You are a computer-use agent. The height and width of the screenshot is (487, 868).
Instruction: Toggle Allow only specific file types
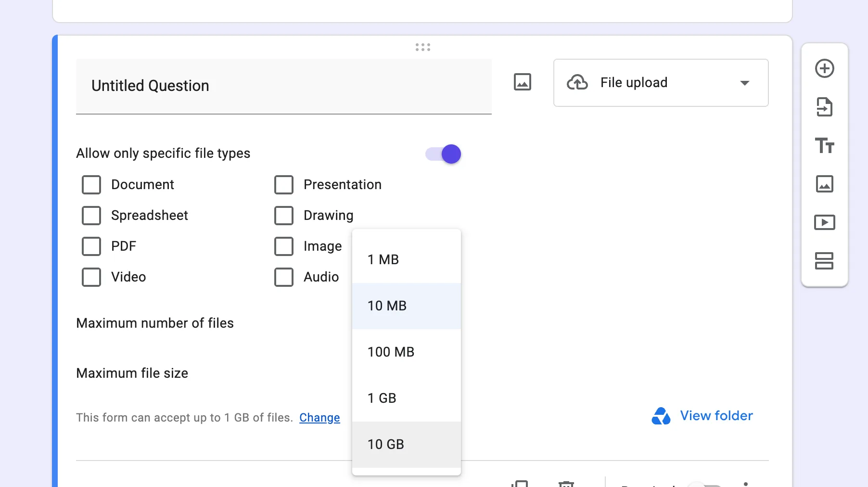[x=443, y=154]
